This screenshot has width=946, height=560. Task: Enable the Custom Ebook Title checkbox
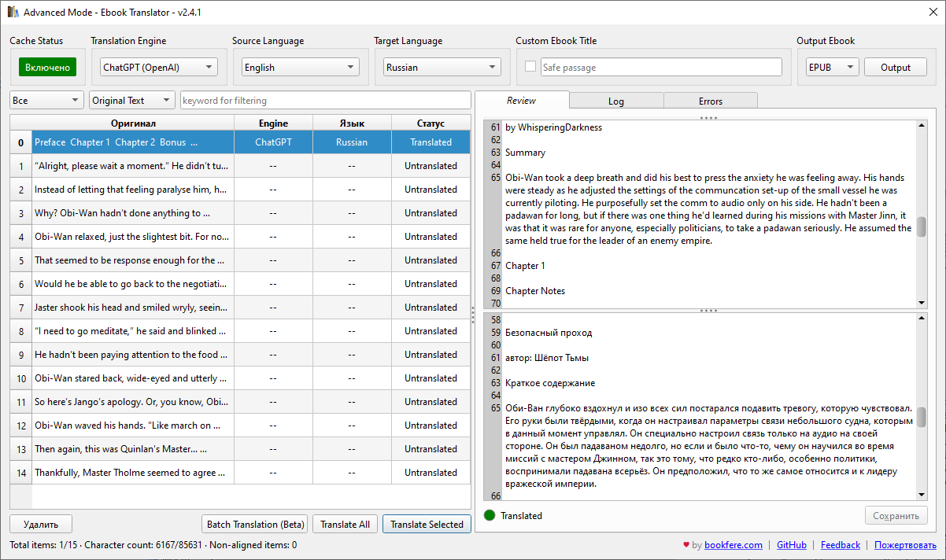point(530,67)
